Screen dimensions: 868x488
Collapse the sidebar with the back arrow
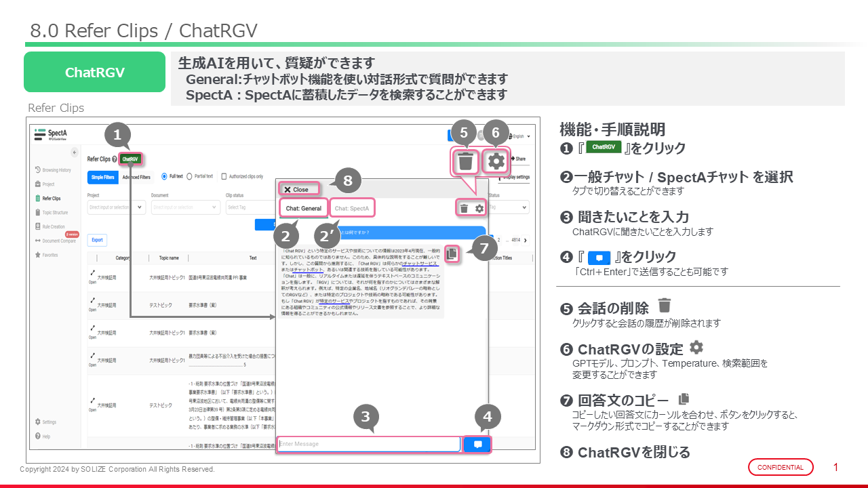click(74, 152)
